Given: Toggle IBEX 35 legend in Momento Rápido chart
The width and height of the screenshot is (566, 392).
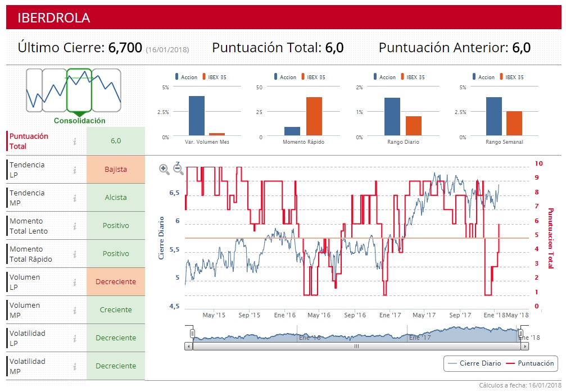Looking at the screenshot, I should pos(313,77).
